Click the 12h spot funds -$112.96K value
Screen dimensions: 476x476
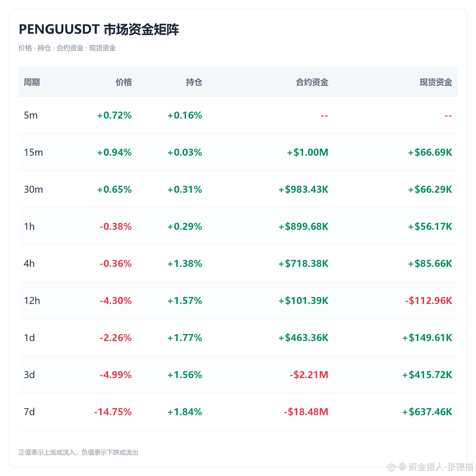tap(429, 301)
